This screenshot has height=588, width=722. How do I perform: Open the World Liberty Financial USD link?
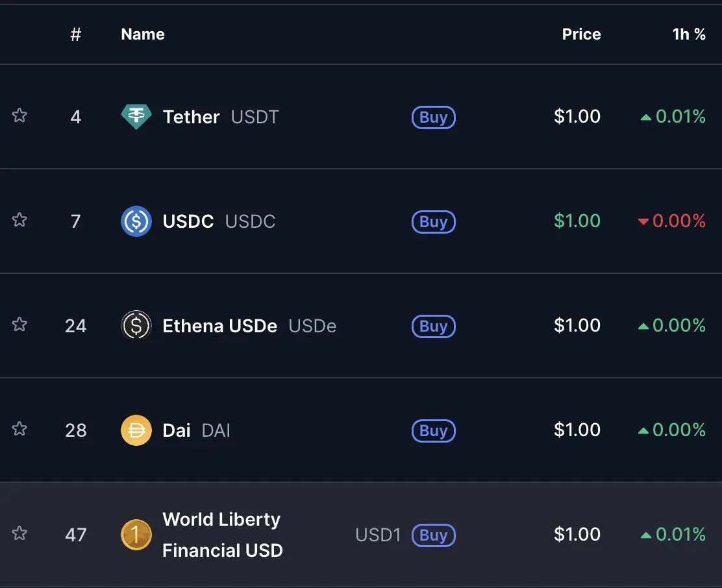(x=223, y=535)
